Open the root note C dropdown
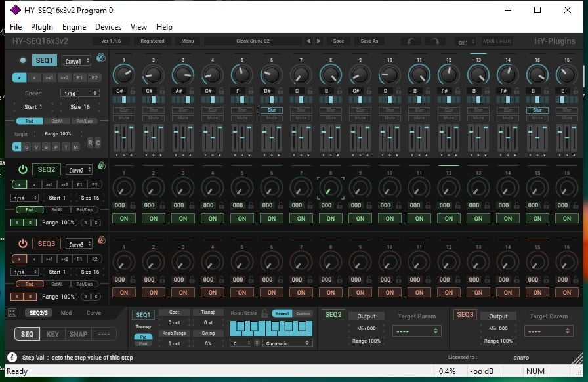Viewport: 588px width, 382px height. click(x=240, y=343)
